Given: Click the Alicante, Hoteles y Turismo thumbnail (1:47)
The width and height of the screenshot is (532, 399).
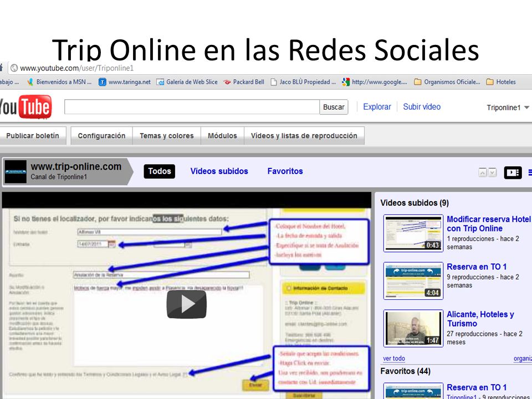Looking at the screenshot, I should pos(413,328).
